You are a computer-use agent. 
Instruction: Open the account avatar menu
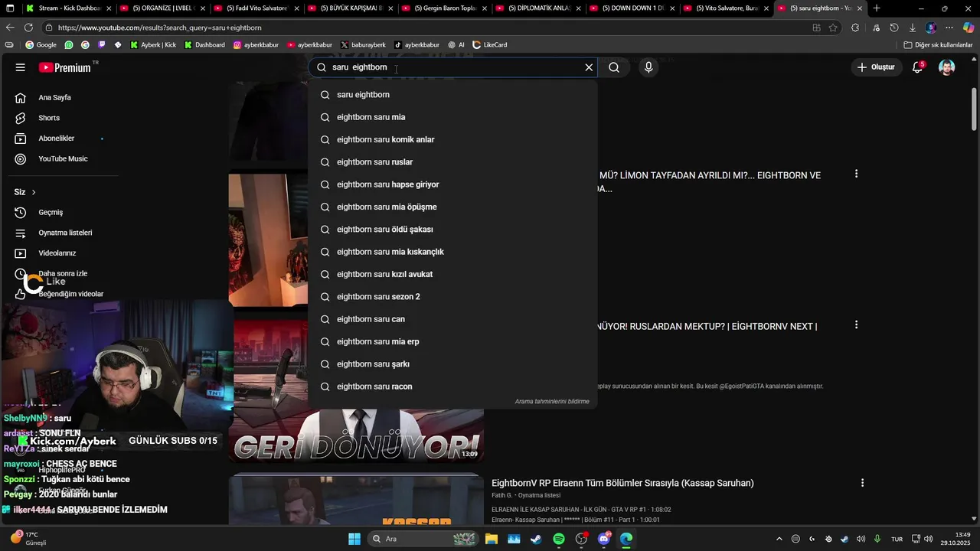(x=947, y=67)
